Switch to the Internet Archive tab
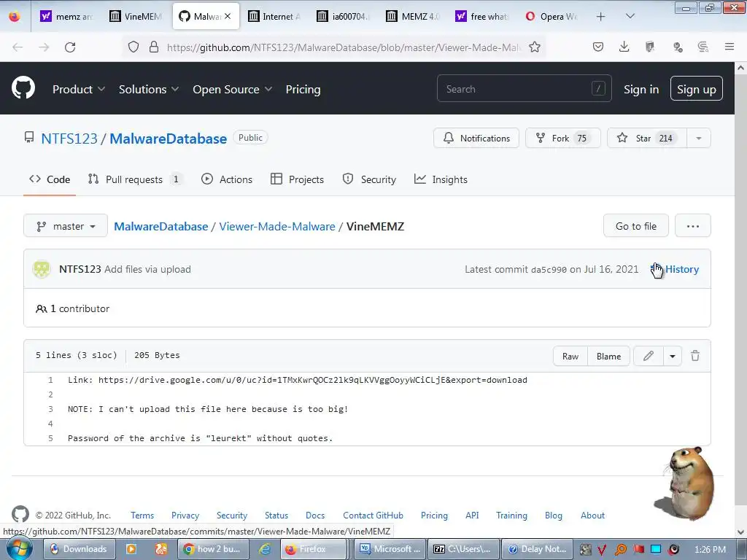The image size is (747, 560). [274, 16]
